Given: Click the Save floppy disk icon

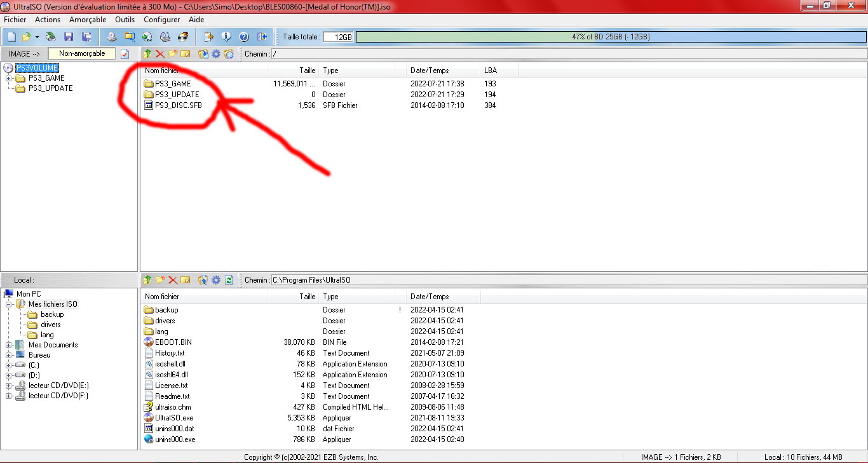Looking at the screenshot, I should tap(68, 37).
